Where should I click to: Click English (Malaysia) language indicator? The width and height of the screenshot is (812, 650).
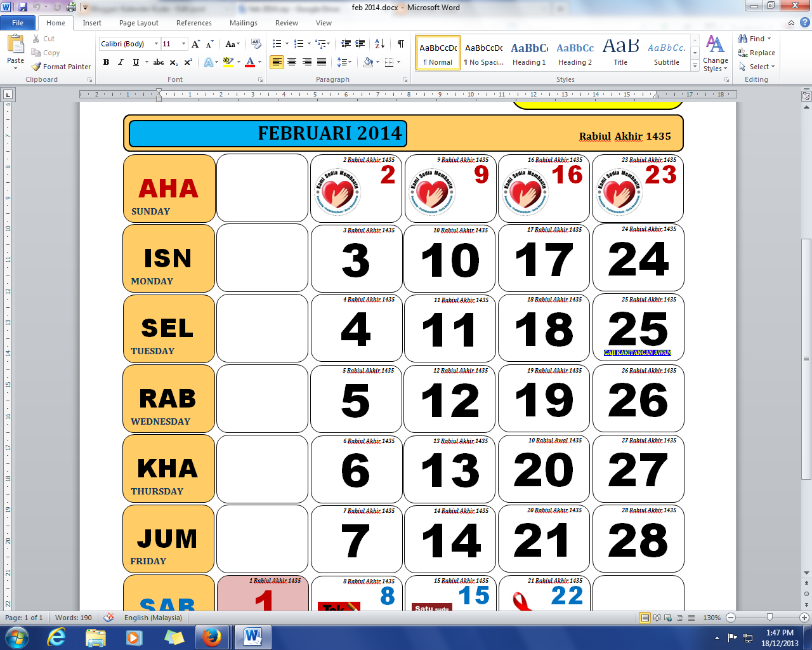153,618
